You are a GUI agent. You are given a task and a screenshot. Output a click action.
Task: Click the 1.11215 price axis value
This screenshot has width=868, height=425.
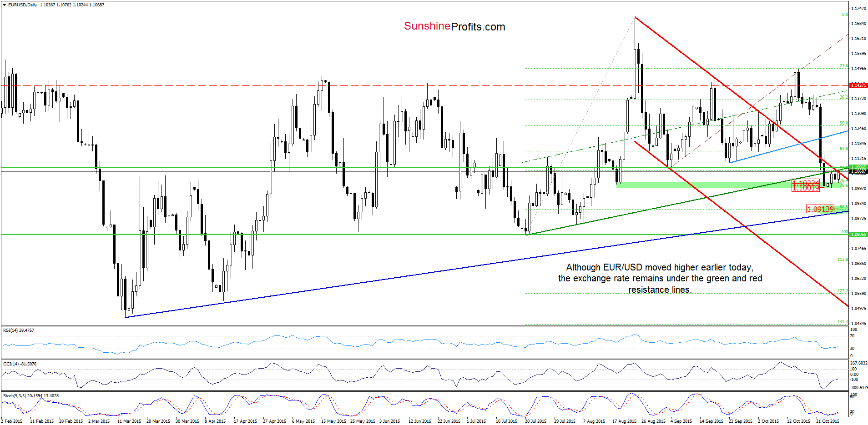[858, 159]
